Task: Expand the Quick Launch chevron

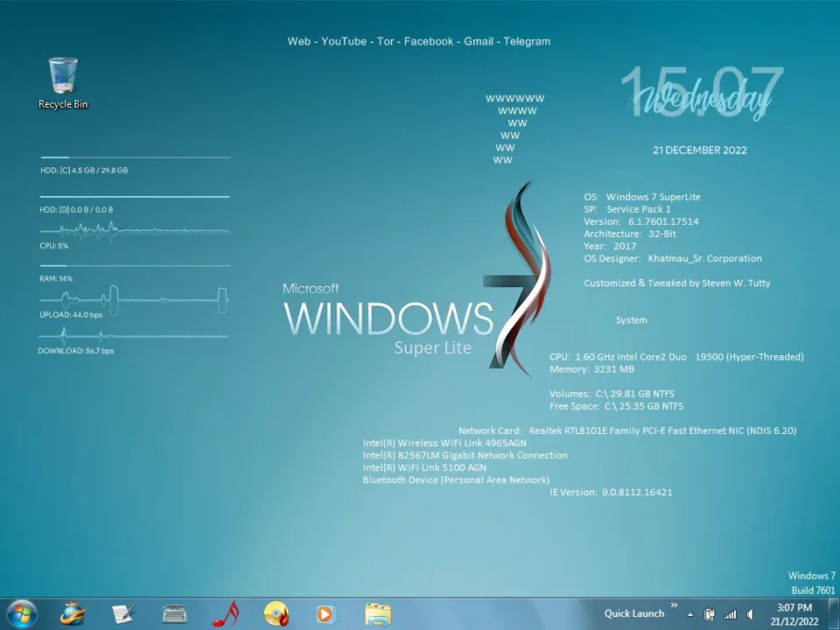Action: 674,605
